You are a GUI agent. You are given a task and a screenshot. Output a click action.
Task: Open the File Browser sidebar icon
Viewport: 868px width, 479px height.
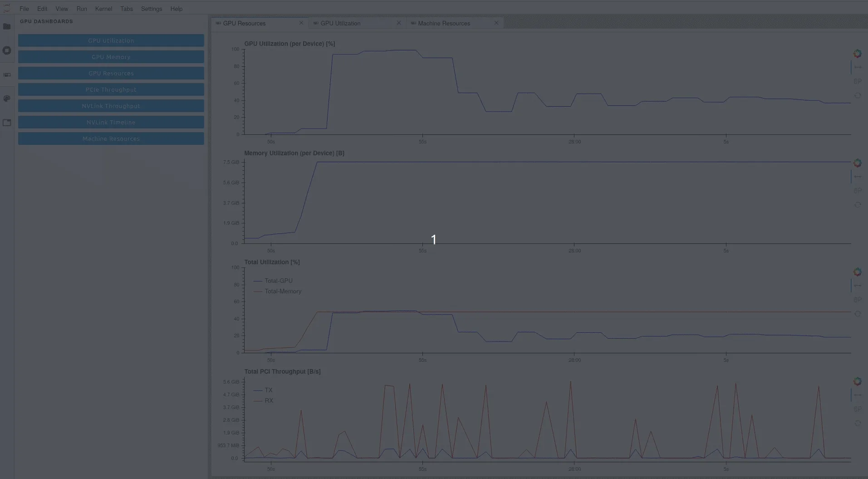[7, 26]
